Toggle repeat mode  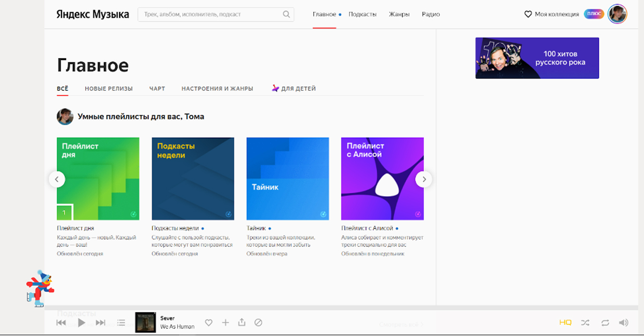(605, 322)
